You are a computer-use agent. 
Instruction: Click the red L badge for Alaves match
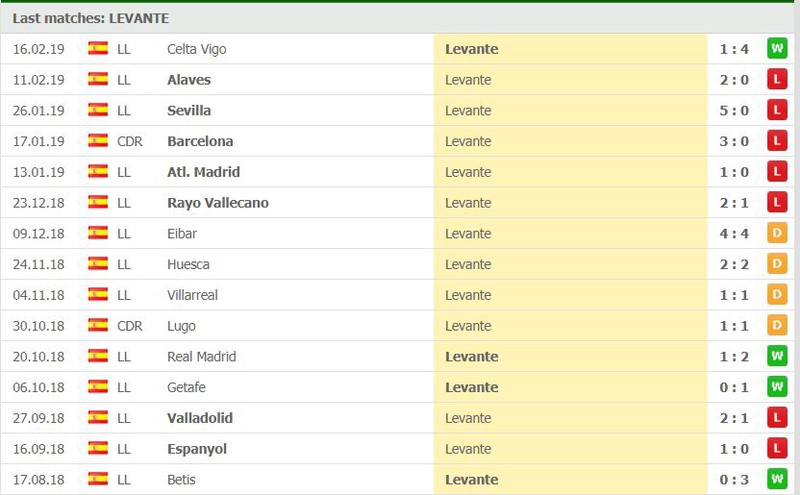point(777,80)
